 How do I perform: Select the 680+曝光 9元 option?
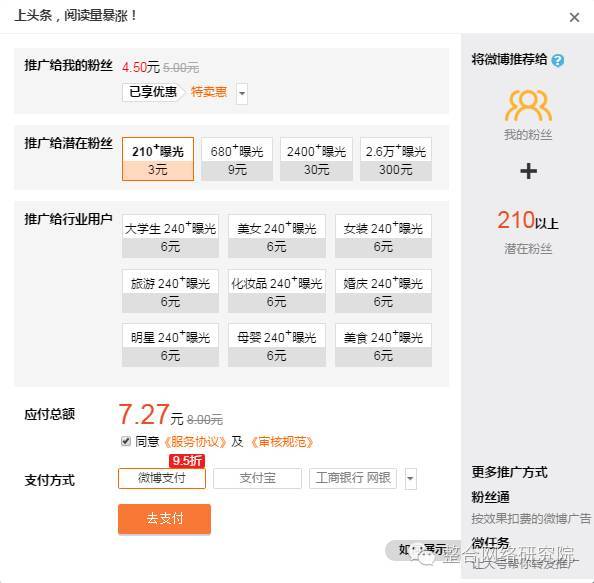(237, 159)
